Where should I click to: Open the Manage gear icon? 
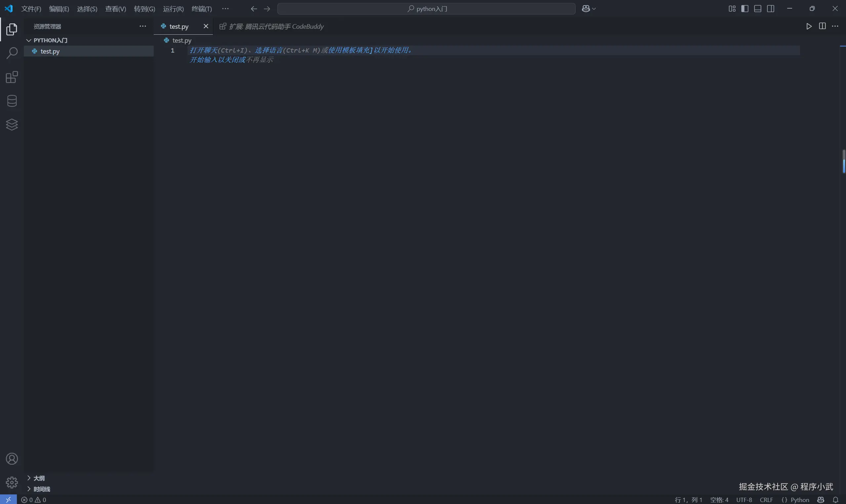click(x=12, y=482)
